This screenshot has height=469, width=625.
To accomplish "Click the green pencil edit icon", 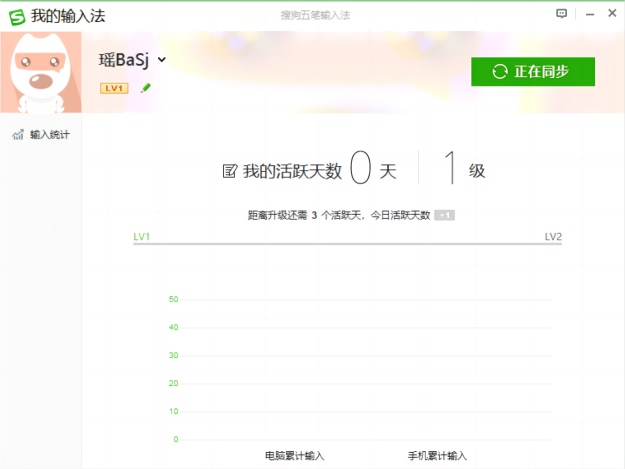I will tap(146, 88).
